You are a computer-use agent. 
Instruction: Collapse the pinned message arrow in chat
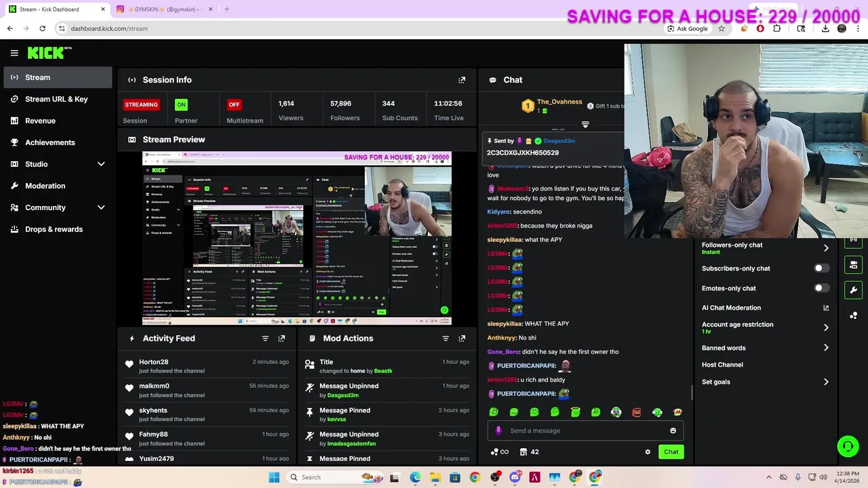click(585, 125)
